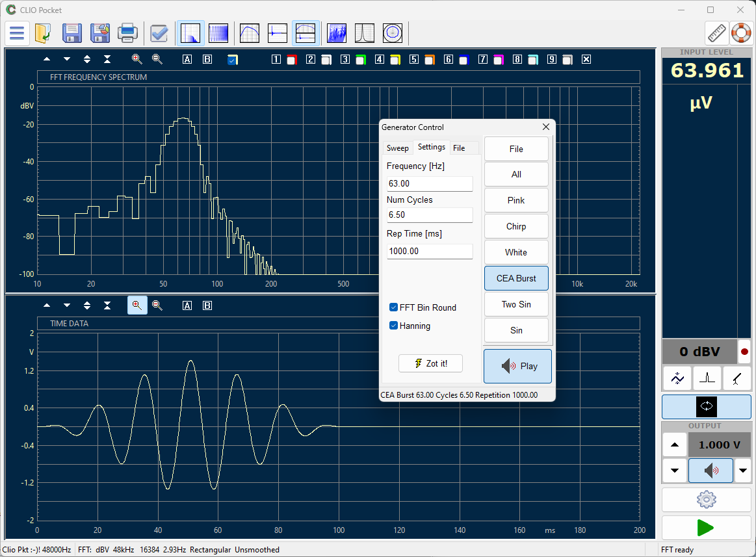Image resolution: width=756 pixels, height=557 pixels.
Task: Zoom out on the FFT spectrum graph
Action: point(157,59)
